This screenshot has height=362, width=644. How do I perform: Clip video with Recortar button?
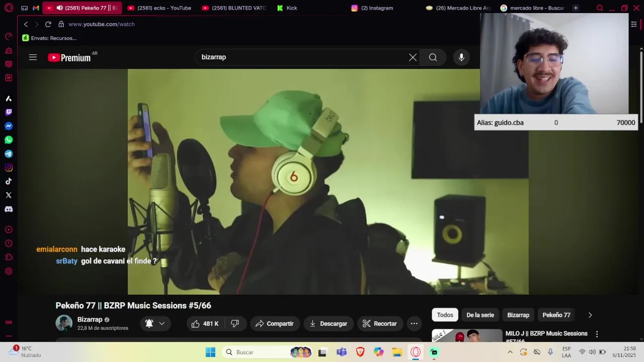[x=380, y=324]
